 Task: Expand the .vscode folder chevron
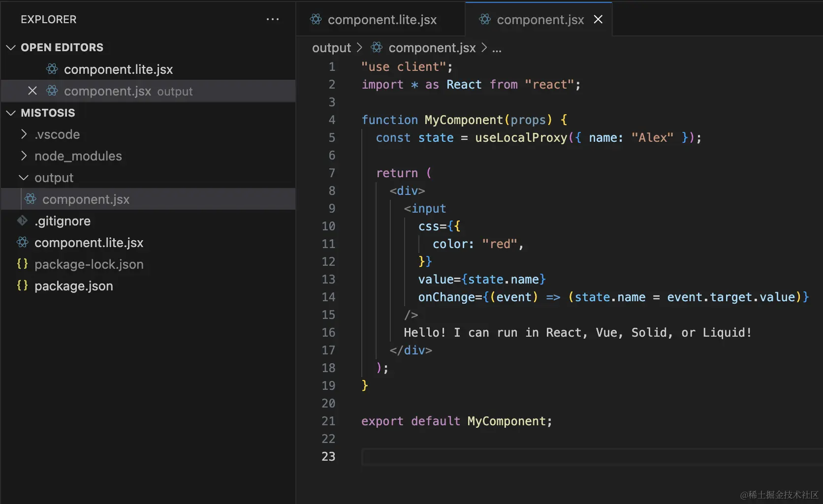(x=24, y=134)
